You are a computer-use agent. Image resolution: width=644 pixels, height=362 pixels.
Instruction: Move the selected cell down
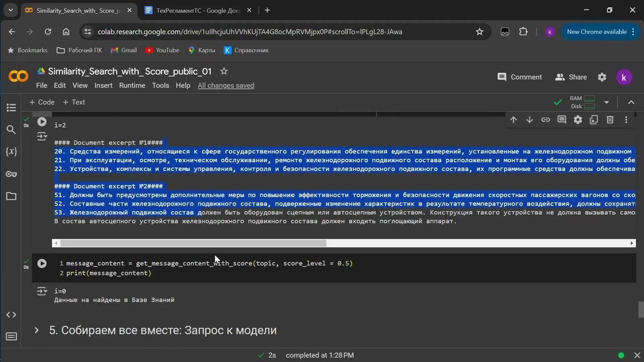pos(529,120)
